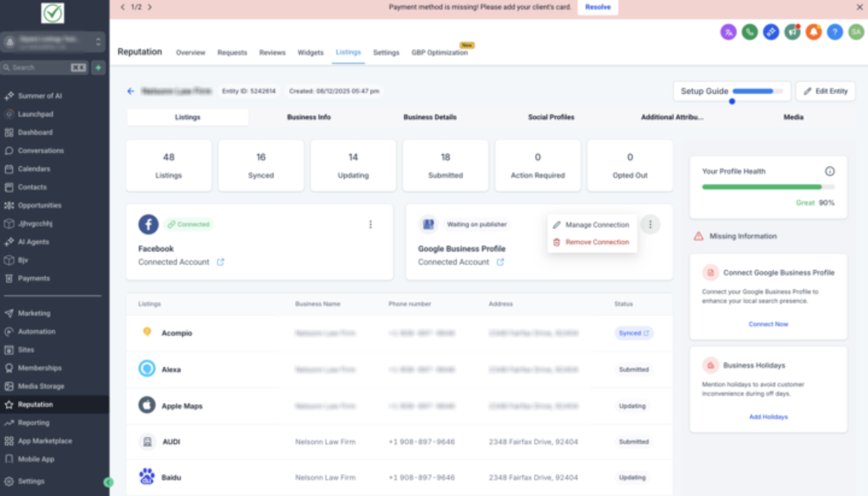Open Google Business Profile three-dot menu

coord(650,224)
